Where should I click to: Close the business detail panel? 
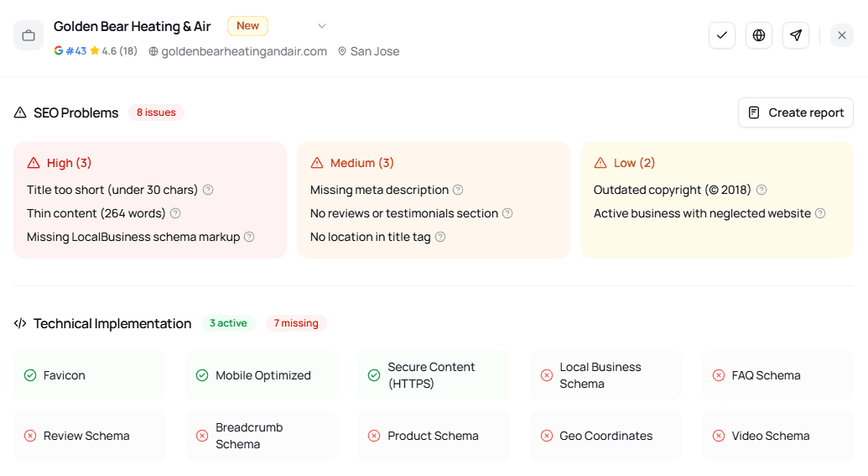coord(842,35)
